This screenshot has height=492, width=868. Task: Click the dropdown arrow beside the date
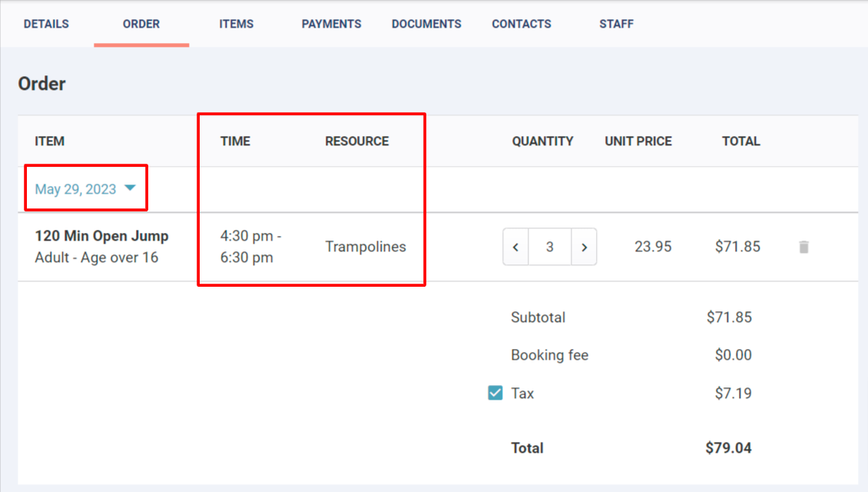tap(130, 188)
